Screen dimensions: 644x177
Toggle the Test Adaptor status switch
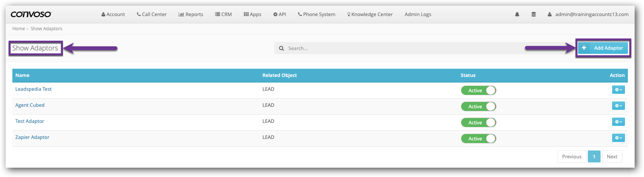[x=478, y=122]
